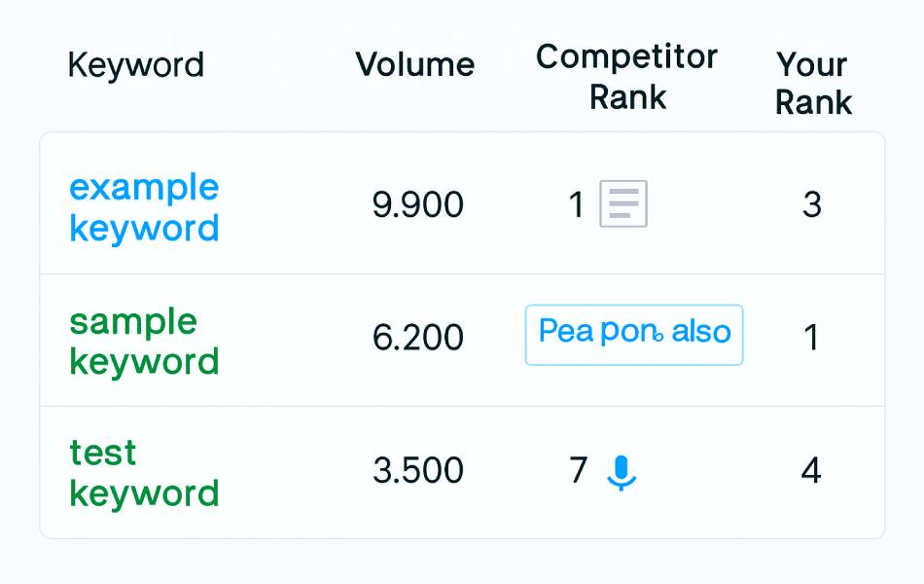This screenshot has height=584, width=924.
Task: Click the volume value 9.900
Action: click(418, 204)
